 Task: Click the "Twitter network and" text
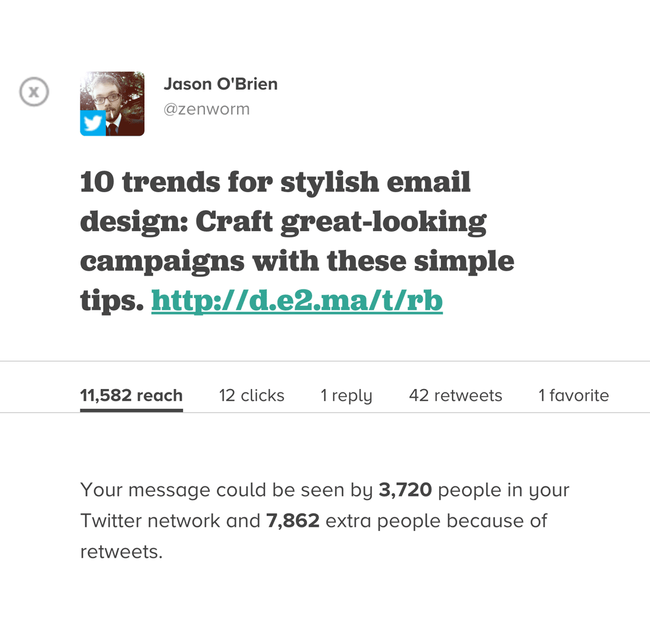170,521
